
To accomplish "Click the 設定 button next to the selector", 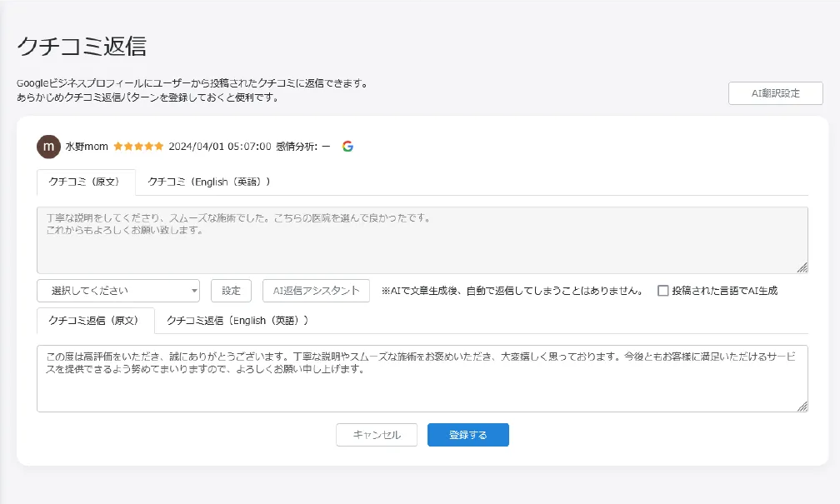I will [231, 290].
